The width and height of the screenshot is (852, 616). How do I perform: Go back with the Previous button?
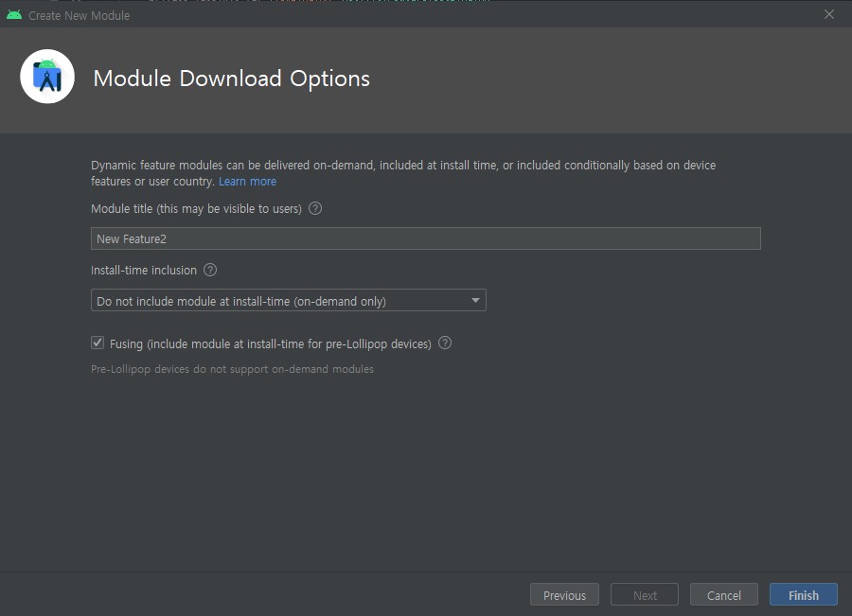click(564, 595)
